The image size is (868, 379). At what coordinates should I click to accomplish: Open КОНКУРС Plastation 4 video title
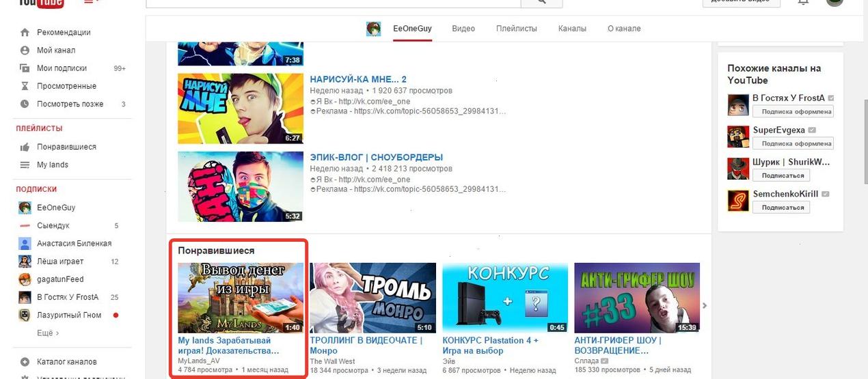pos(491,346)
